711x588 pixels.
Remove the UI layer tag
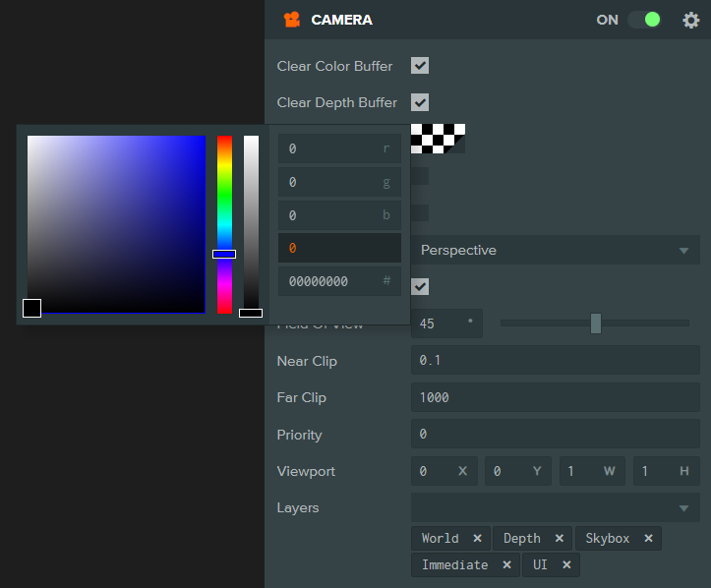pos(566,564)
